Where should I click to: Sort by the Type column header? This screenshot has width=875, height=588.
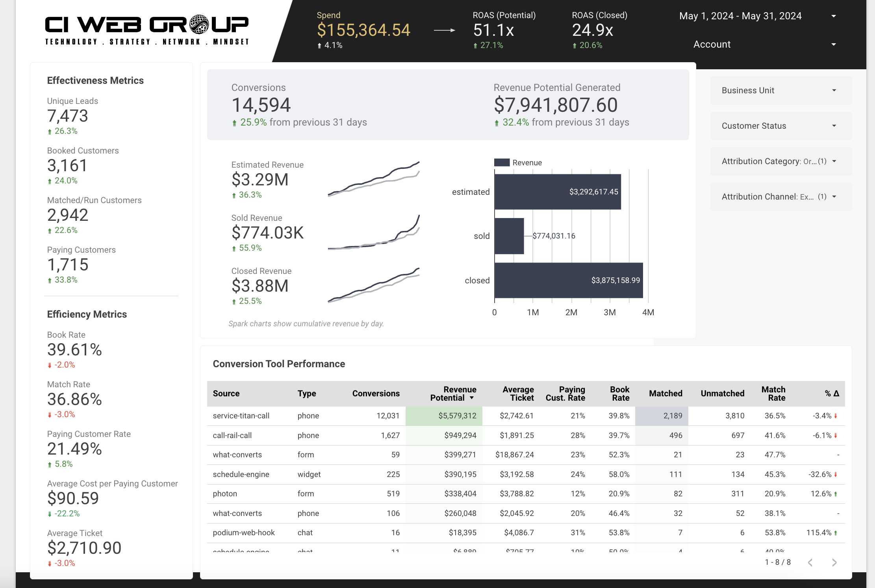coord(307,394)
